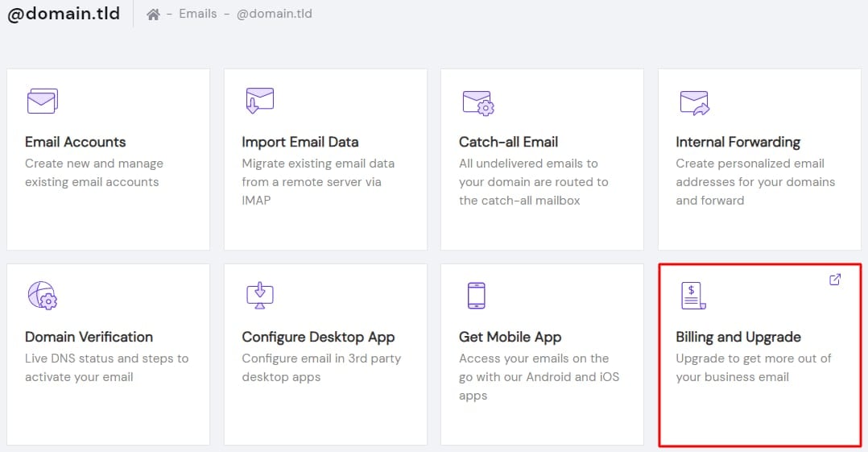This screenshot has width=868, height=452.
Task: Open Domain Verification card description
Action: [106, 367]
